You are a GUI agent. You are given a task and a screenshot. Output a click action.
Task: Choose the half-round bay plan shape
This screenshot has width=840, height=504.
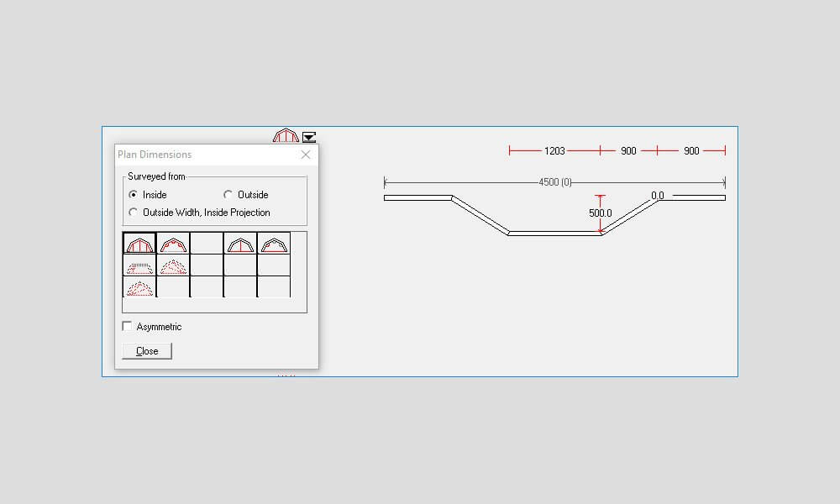[243, 244]
